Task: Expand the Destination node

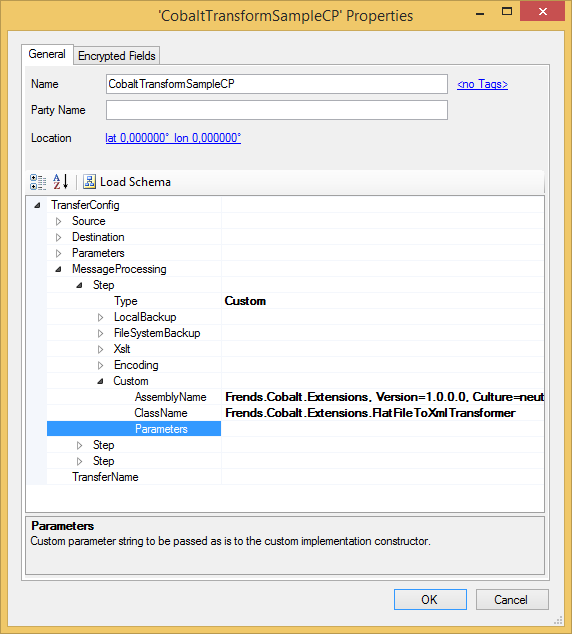Action: point(58,237)
